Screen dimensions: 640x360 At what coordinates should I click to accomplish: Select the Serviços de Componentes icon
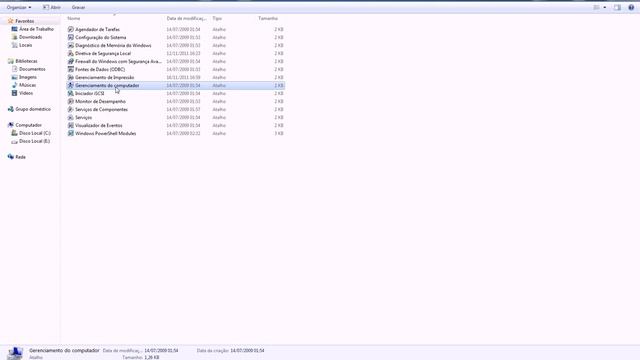[71, 109]
